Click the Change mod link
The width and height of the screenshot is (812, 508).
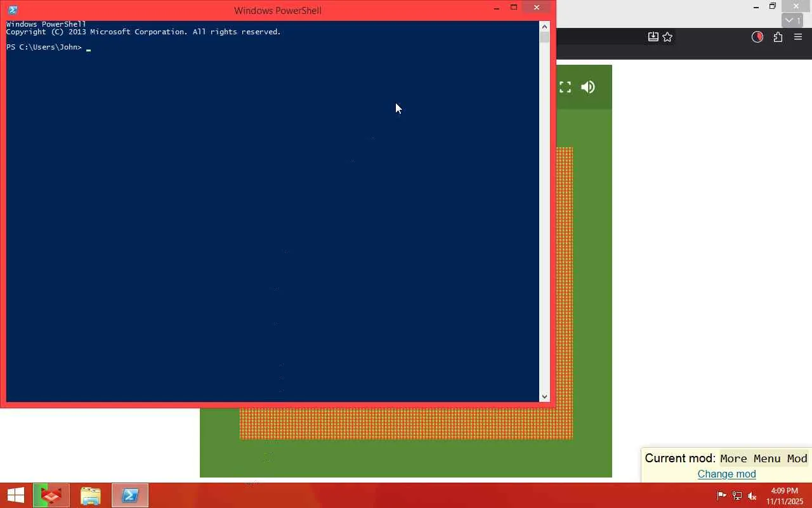click(726, 474)
